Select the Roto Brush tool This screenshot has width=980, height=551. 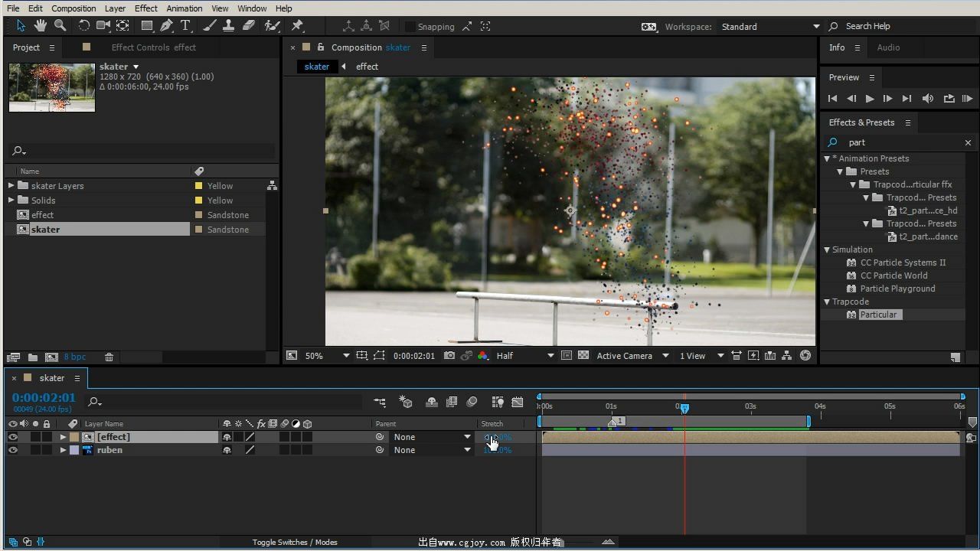(x=272, y=26)
